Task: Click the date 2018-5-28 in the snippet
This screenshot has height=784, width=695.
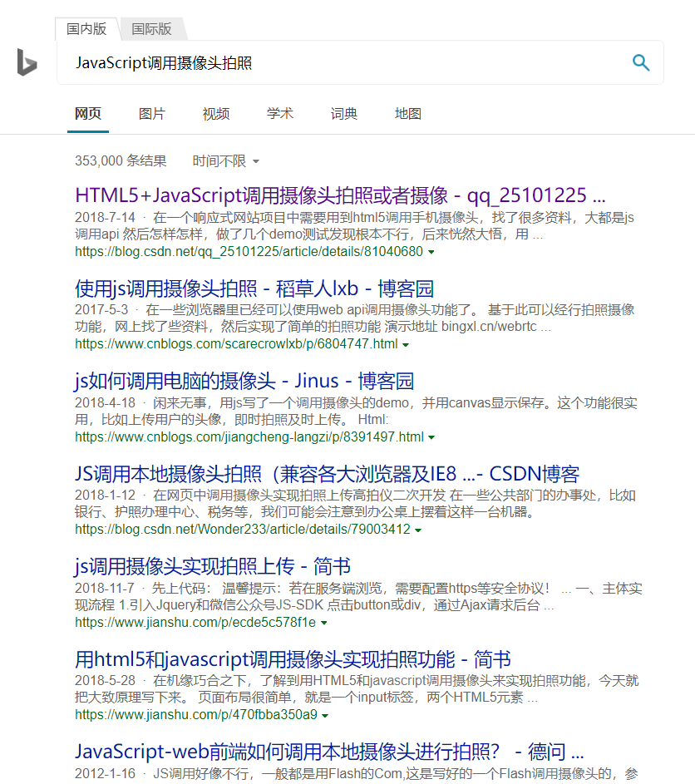Action: point(105,681)
